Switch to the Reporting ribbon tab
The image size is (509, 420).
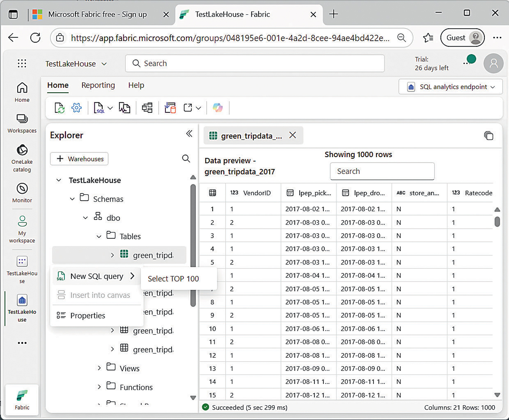coord(98,85)
